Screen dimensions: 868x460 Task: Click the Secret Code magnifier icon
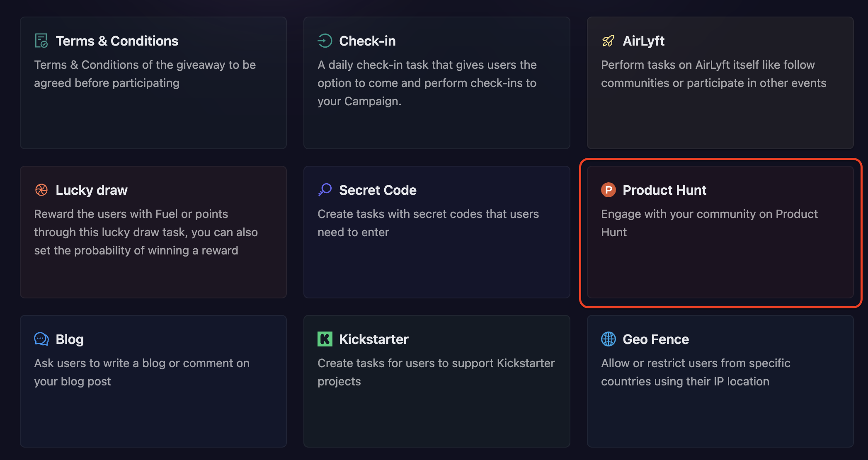pyautogui.click(x=325, y=190)
